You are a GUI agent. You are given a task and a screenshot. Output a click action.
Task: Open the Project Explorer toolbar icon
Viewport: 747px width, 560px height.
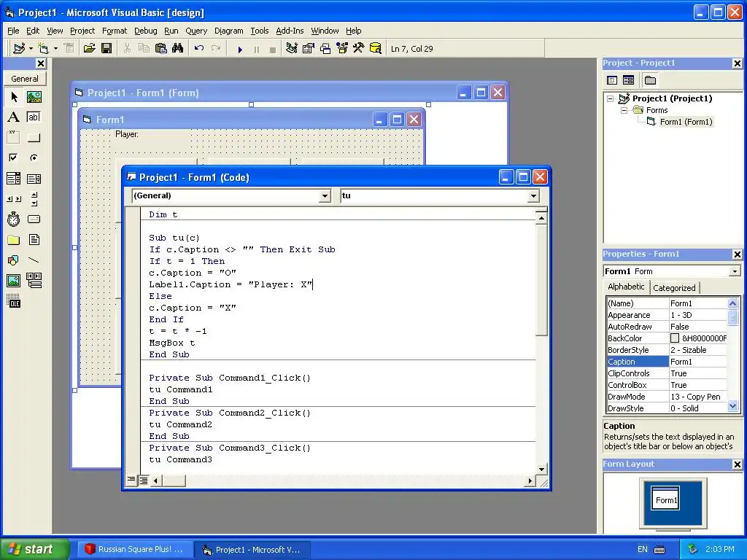pos(292,49)
